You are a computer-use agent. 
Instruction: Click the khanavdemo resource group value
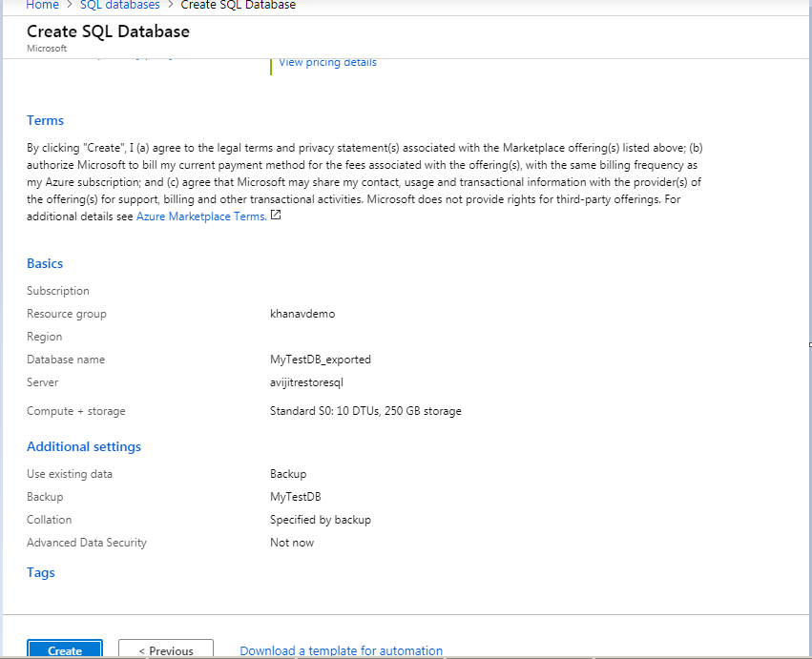point(302,315)
